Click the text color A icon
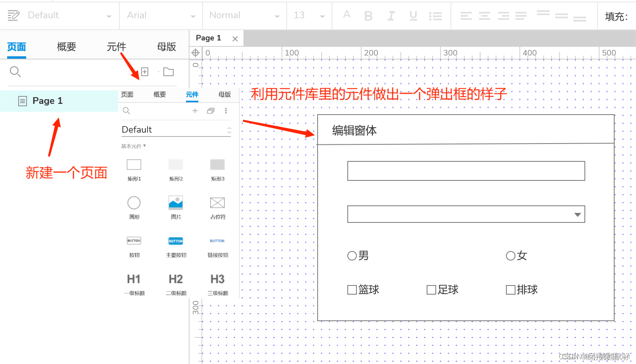Screen dimensions: 636x364 pos(347,15)
